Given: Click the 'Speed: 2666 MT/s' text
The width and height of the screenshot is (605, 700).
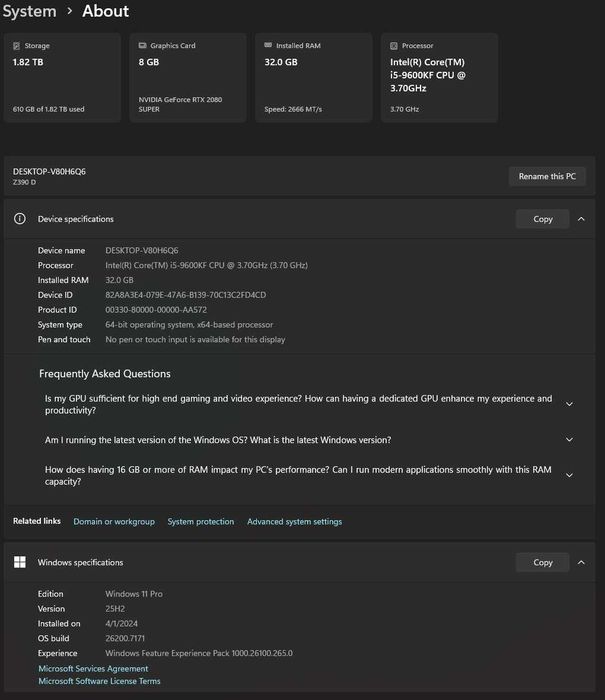Looking at the screenshot, I should [293, 109].
